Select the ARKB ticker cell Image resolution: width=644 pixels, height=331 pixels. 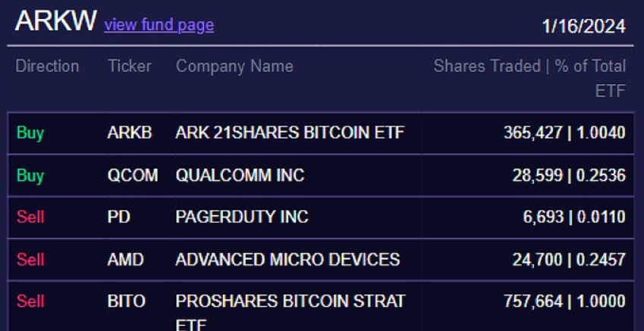[130, 133]
